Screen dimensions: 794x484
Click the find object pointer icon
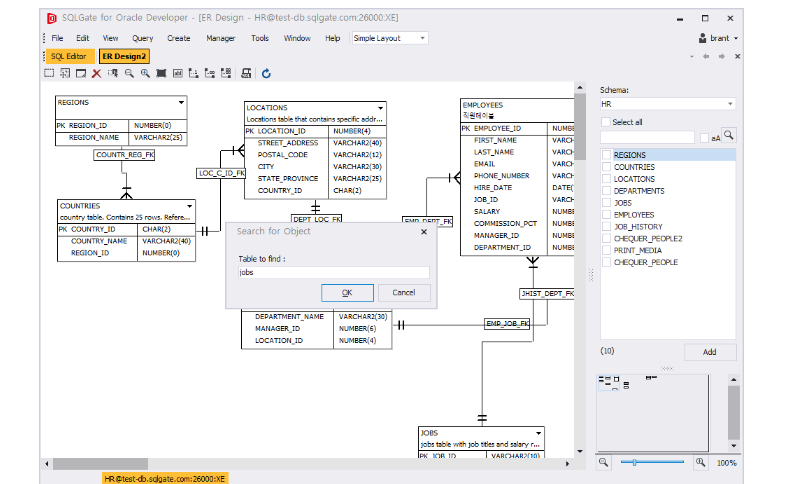tap(113, 73)
